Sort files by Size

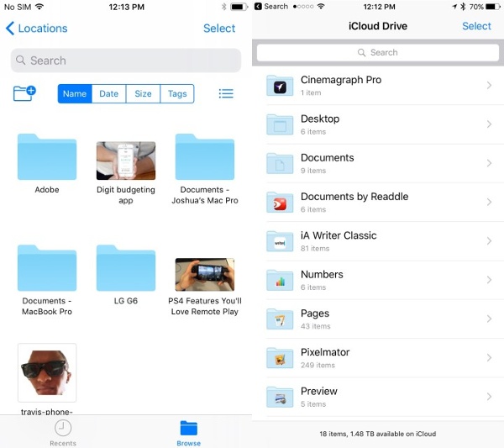143,93
